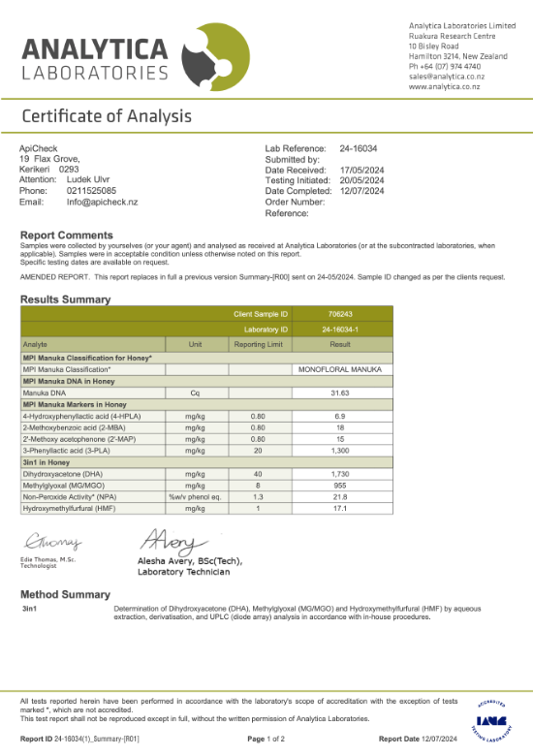This screenshot has width=533, height=756.
Task: Click the %w/v phenol eq. unit cell
Action: tap(195, 497)
